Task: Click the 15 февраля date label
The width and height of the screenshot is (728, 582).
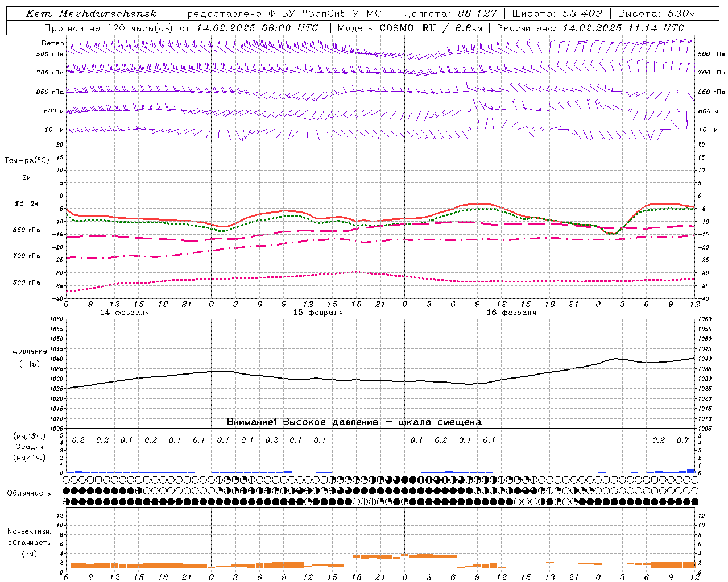Action: (318, 313)
